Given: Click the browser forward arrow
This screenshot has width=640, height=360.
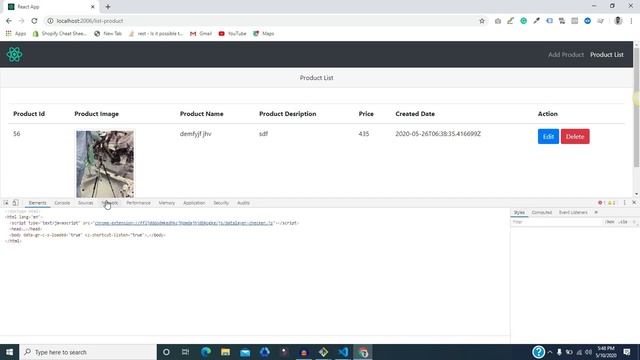Looking at the screenshot, I should tap(21, 21).
